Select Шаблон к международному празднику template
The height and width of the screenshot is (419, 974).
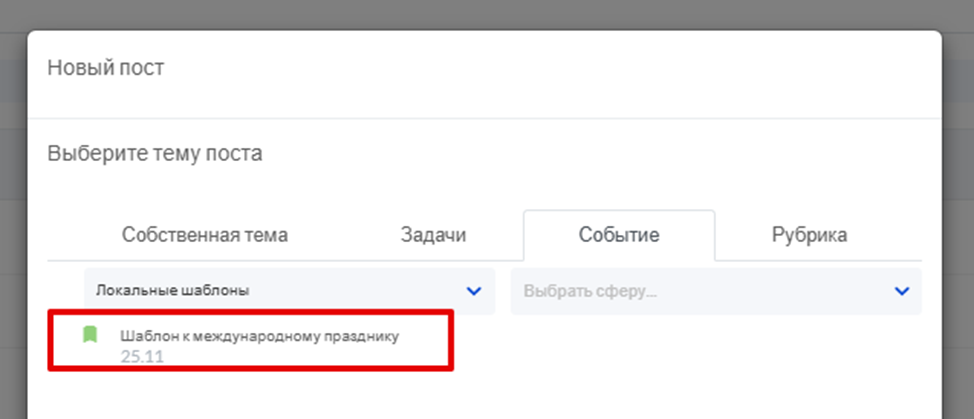pyautogui.click(x=259, y=336)
